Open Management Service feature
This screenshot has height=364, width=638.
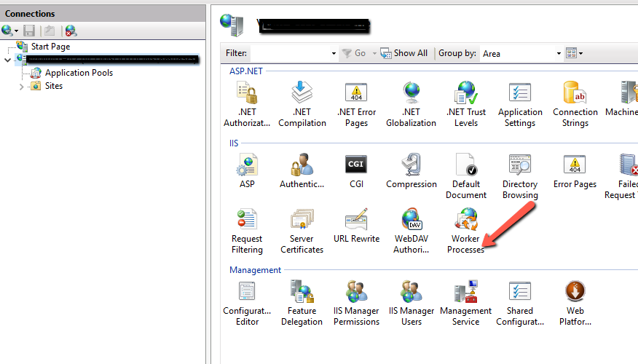(x=466, y=303)
